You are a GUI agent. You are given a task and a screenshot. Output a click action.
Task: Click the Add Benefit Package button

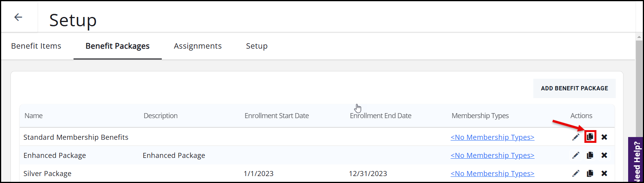tap(574, 88)
